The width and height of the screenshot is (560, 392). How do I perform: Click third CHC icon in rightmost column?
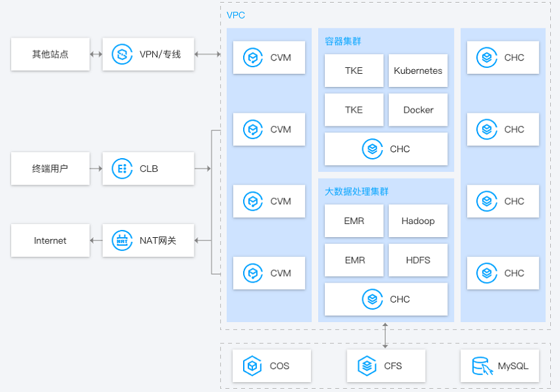487,201
